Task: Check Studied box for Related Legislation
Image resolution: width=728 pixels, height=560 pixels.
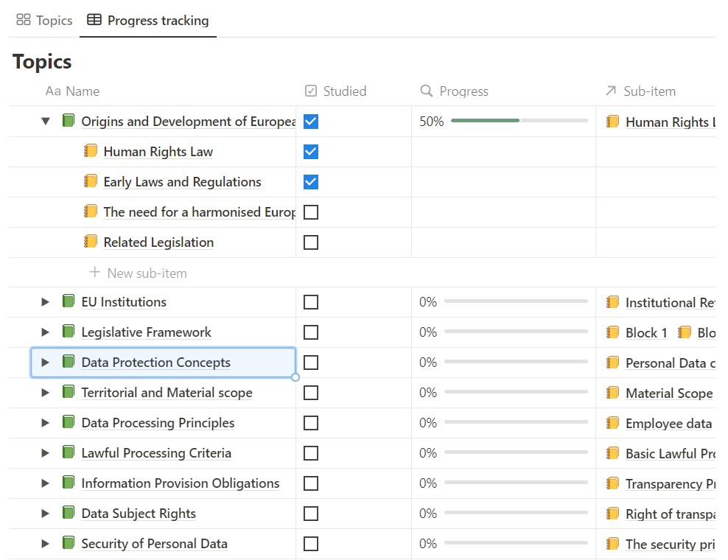Action: (x=311, y=242)
